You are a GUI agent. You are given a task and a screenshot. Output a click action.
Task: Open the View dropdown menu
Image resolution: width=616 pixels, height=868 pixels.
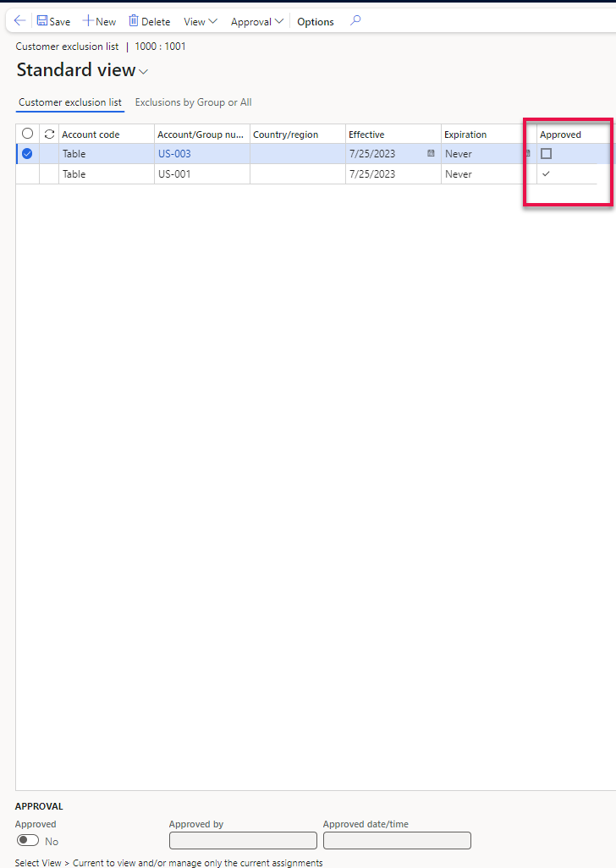tap(201, 21)
